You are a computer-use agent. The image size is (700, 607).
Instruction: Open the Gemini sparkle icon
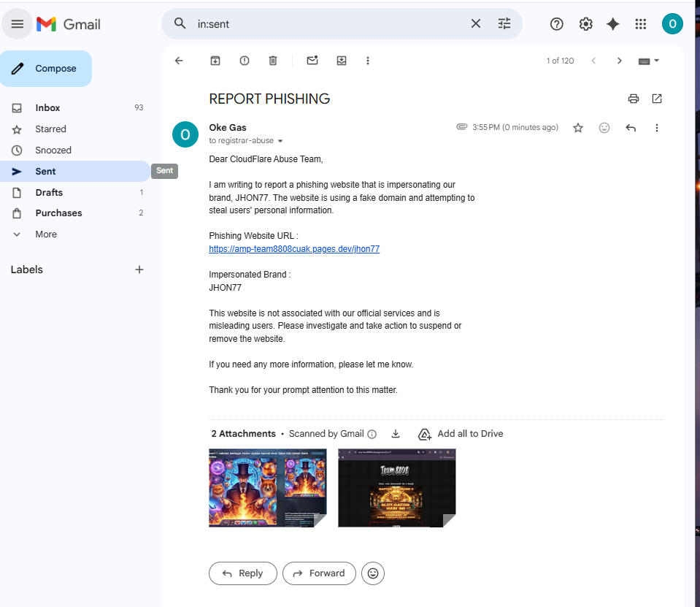pos(613,24)
